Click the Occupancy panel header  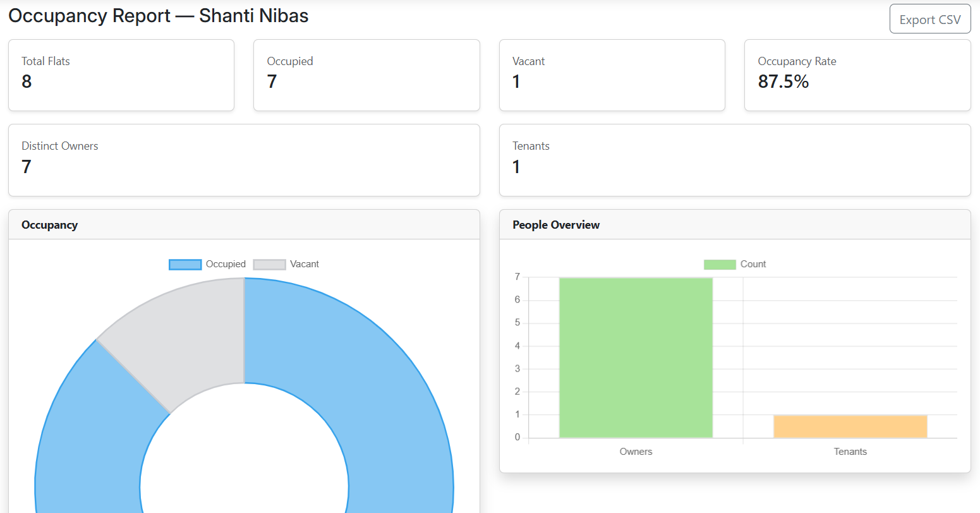click(x=244, y=224)
